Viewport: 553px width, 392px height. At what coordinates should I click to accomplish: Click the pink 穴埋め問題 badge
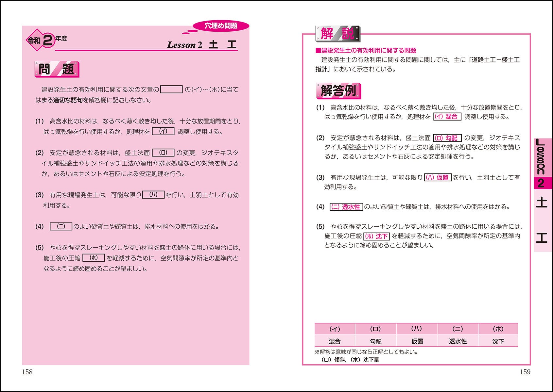tap(221, 26)
